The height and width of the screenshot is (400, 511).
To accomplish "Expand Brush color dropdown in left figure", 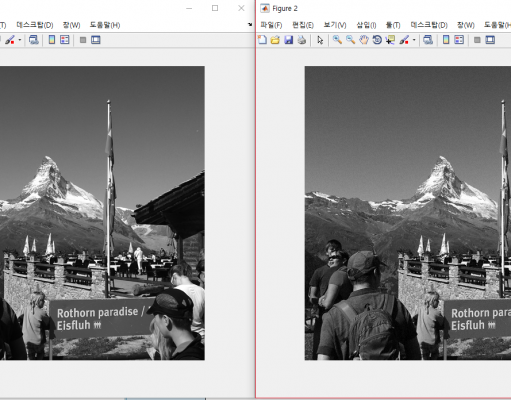I will point(20,40).
